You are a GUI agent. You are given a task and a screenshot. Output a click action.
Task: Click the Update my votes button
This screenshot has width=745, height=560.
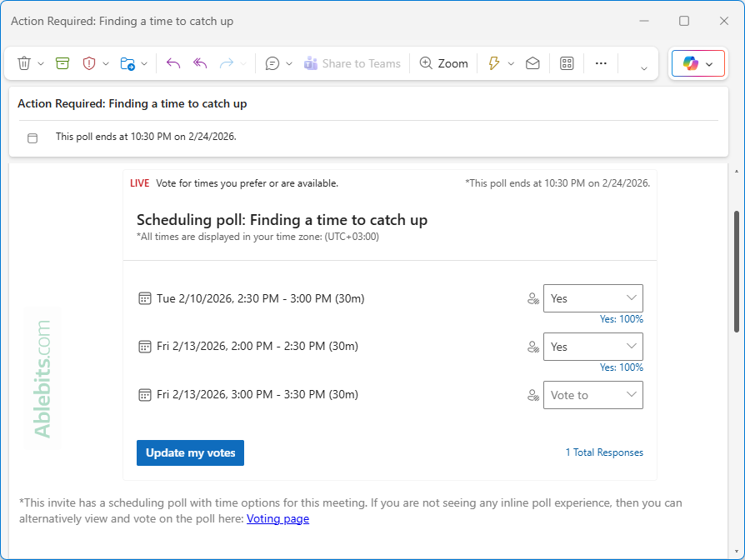point(190,452)
